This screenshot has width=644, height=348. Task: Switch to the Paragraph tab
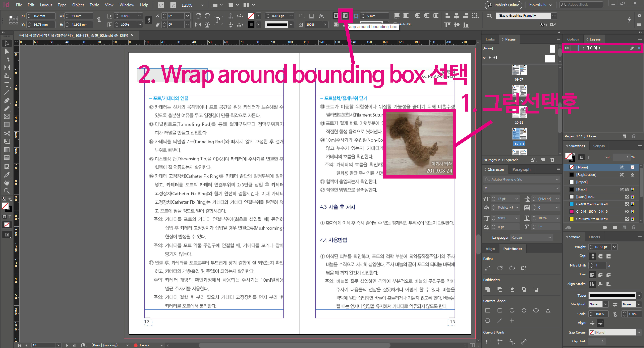[521, 169]
